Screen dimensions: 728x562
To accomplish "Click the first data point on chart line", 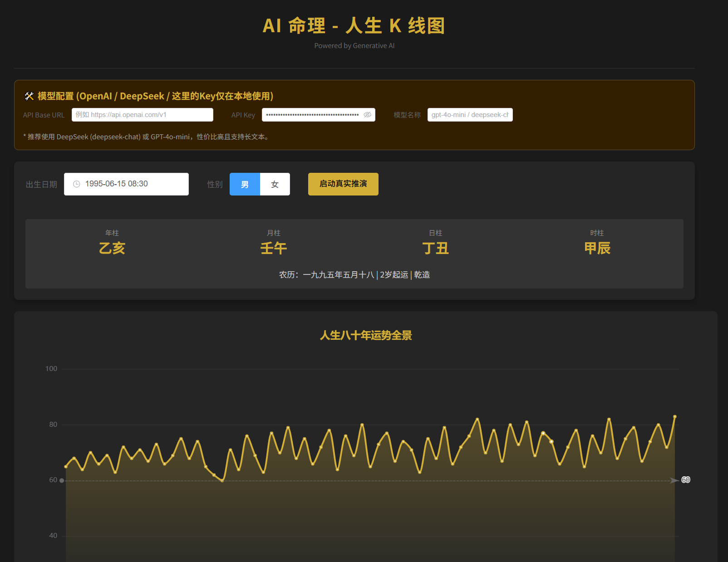I will (x=66, y=466).
